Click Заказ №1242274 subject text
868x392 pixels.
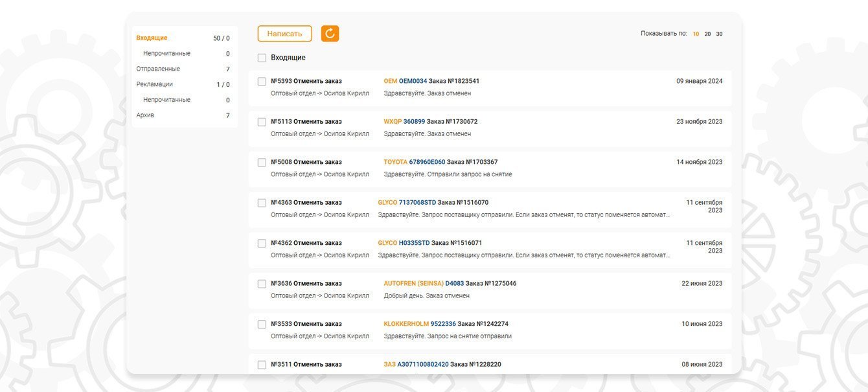tap(483, 324)
